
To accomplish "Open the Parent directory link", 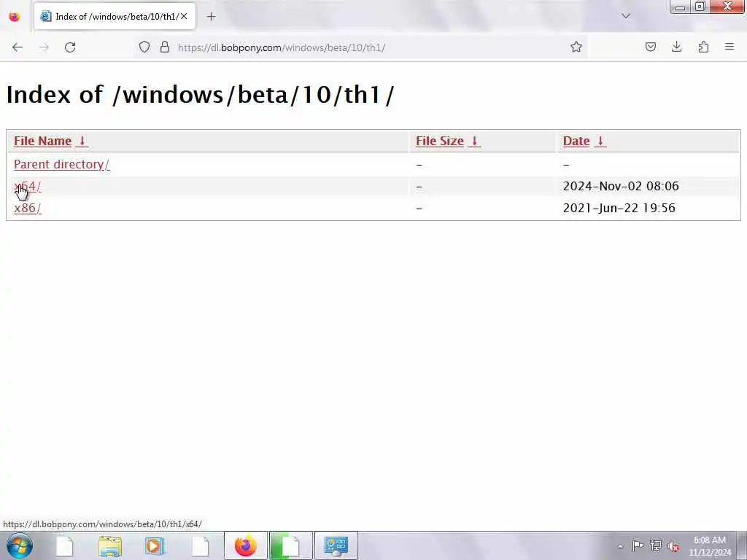I will click(x=61, y=164).
